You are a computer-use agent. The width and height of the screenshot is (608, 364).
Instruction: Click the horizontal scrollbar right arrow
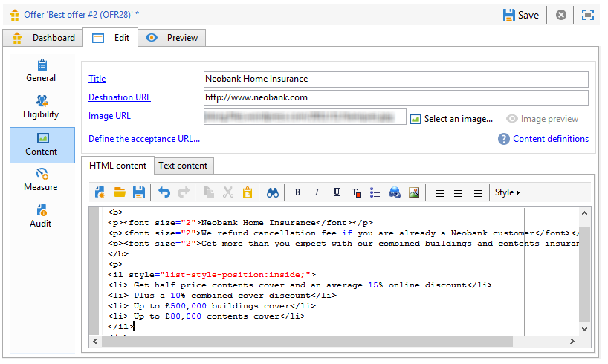pyautogui.click(x=572, y=341)
